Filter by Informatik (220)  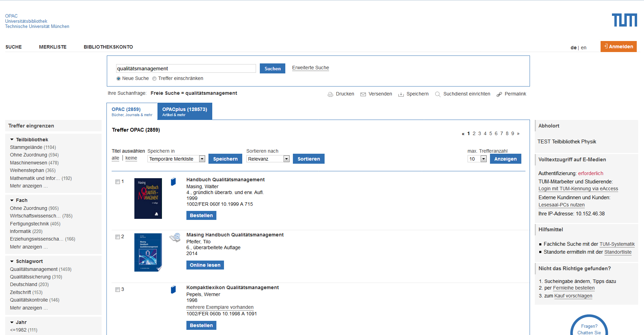(26, 231)
